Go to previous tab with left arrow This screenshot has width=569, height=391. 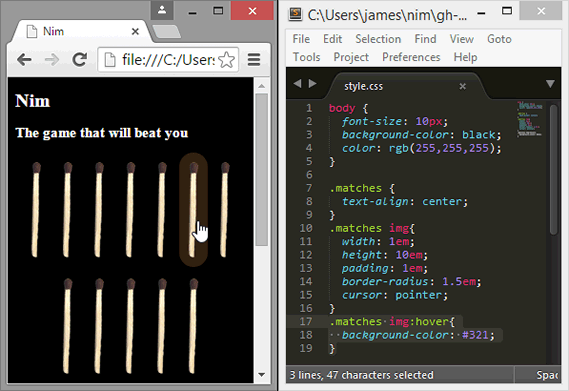[x=297, y=84]
